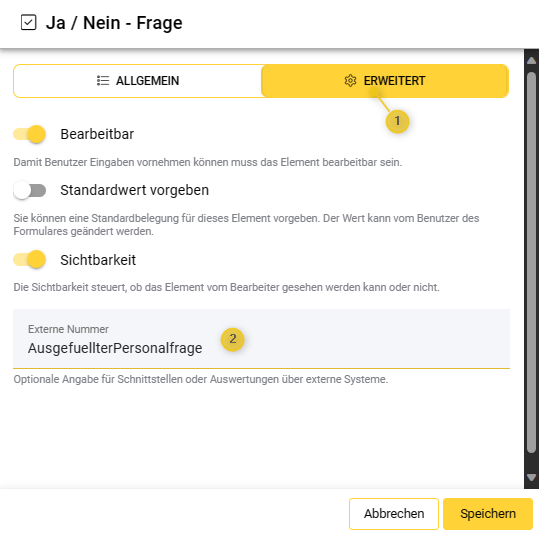This screenshot has height=537, width=539.
Task: Select the ERWEITERT tab
Action: 385,81
